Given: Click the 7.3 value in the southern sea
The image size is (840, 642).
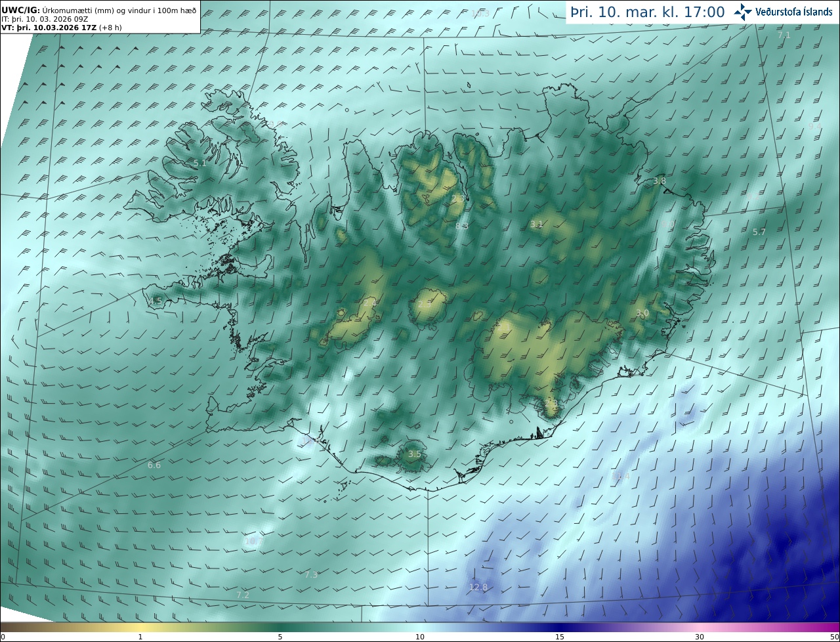Looking at the screenshot, I should 311,575.
